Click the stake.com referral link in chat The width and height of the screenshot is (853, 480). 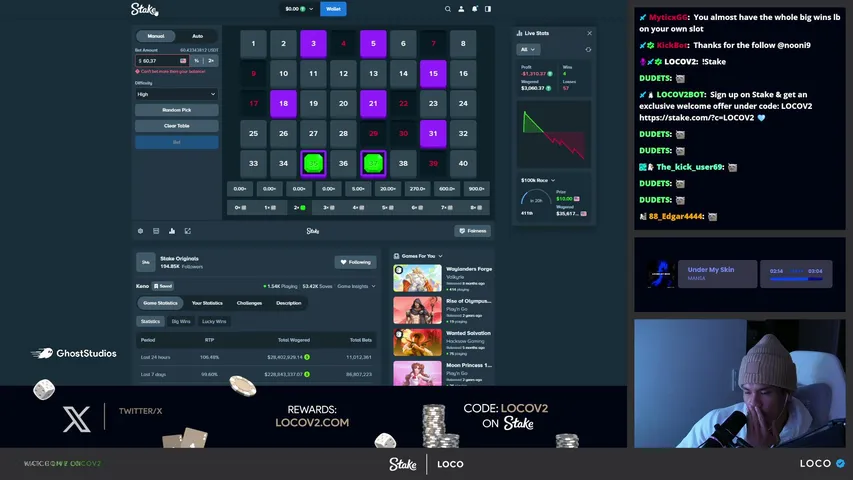click(x=696, y=118)
